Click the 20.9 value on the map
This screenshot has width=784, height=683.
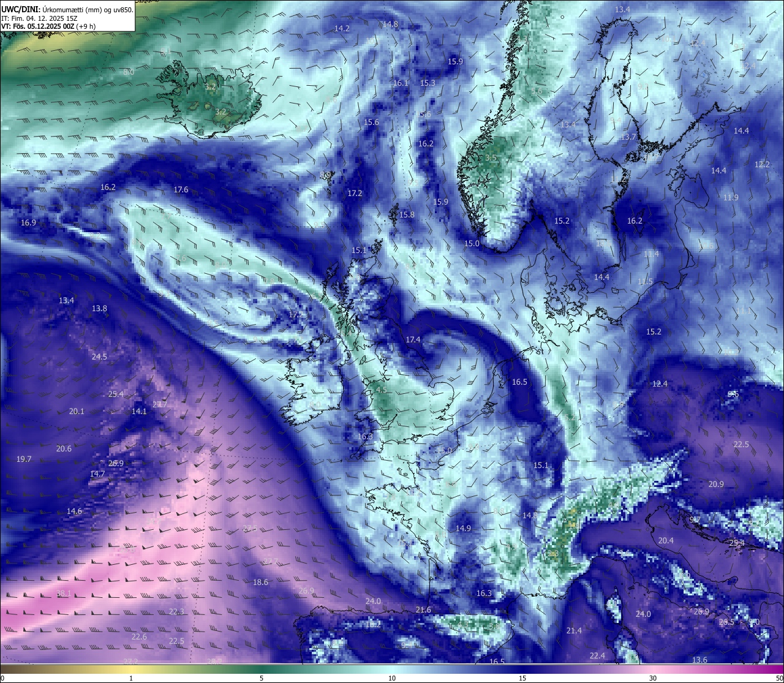pyautogui.click(x=716, y=485)
